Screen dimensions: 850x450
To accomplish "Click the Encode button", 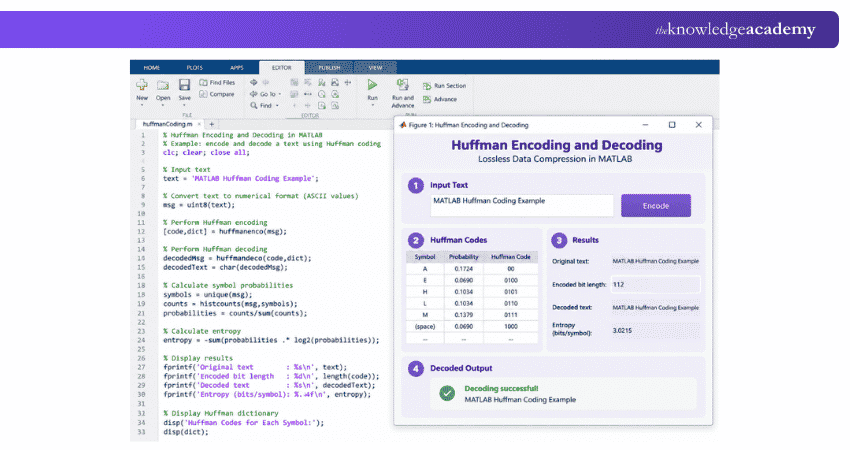I will (656, 205).
